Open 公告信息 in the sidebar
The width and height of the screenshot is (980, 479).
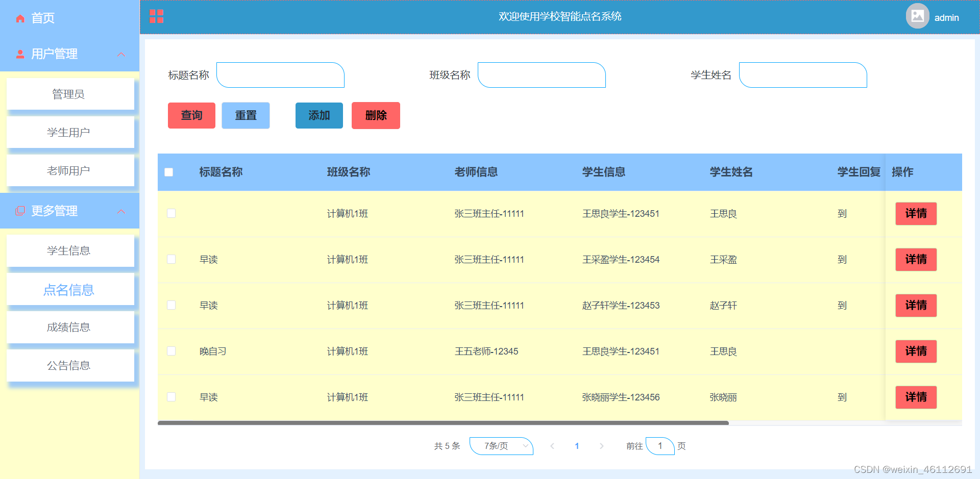70,365
